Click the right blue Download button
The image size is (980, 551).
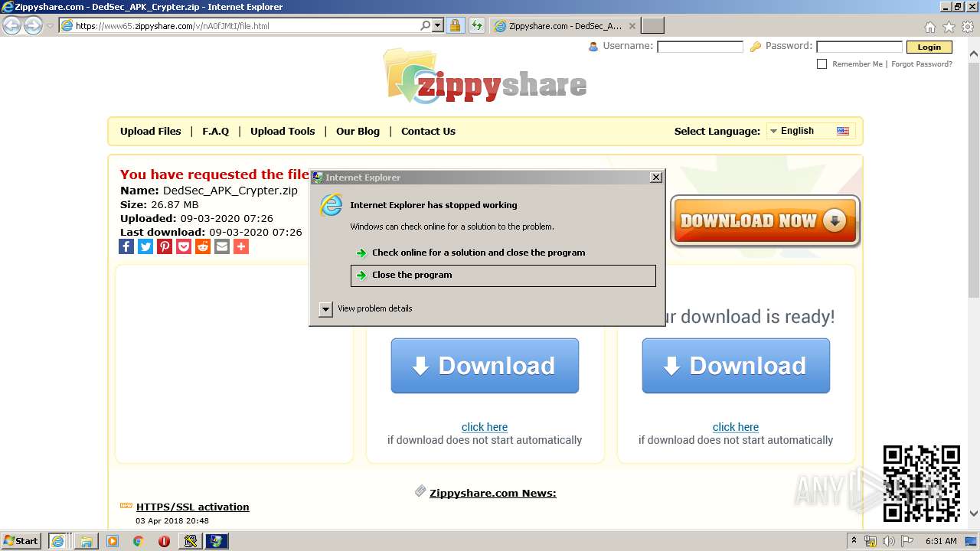coord(736,366)
